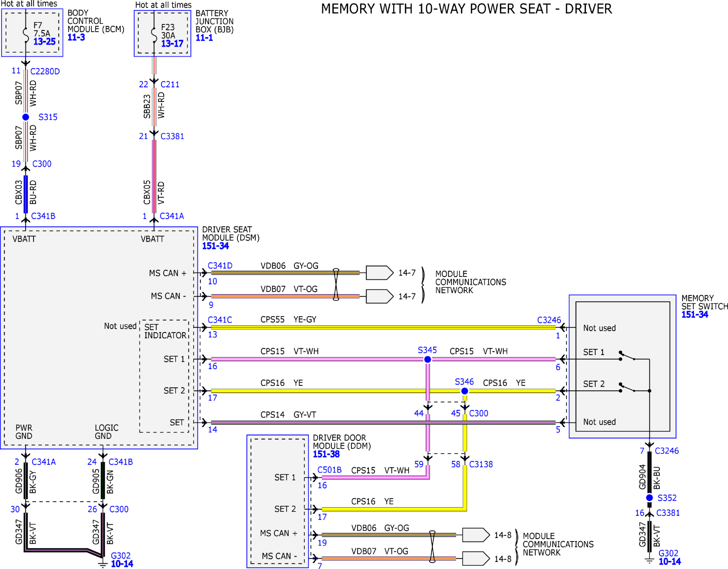Click the C501B connector label
Viewport: 728px width, 569px height.
pyautogui.click(x=329, y=470)
